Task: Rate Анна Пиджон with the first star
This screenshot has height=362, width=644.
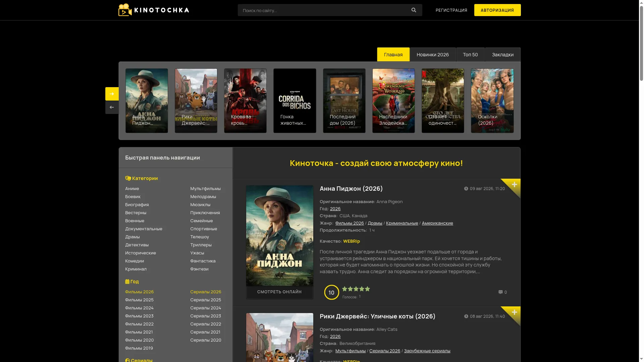Action: pyautogui.click(x=345, y=289)
